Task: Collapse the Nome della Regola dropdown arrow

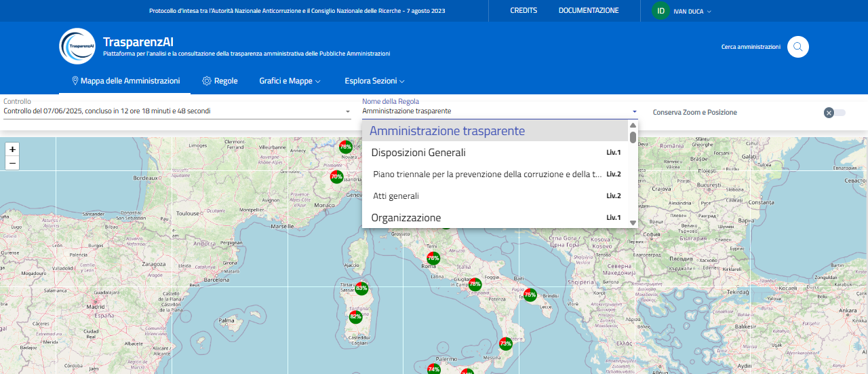Action: (635, 111)
